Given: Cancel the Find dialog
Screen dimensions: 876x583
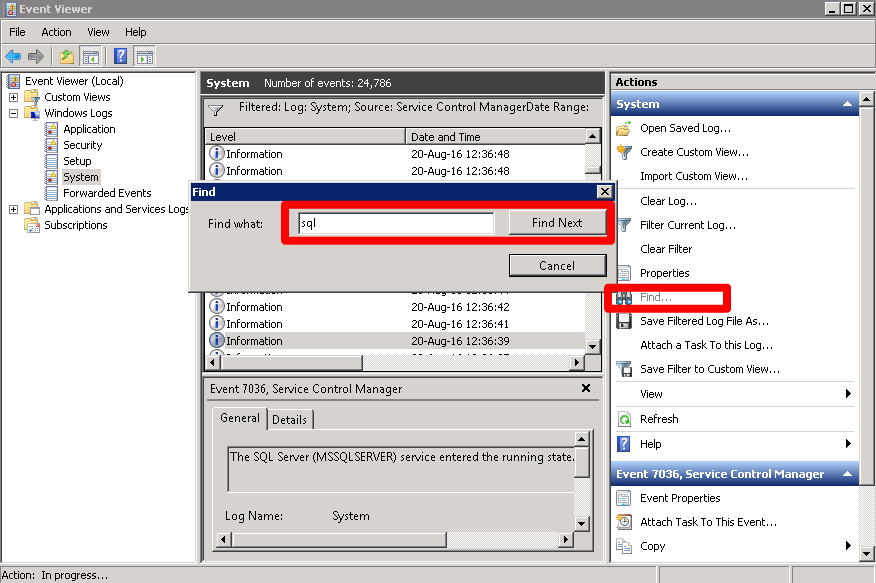Looking at the screenshot, I should [557, 264].
